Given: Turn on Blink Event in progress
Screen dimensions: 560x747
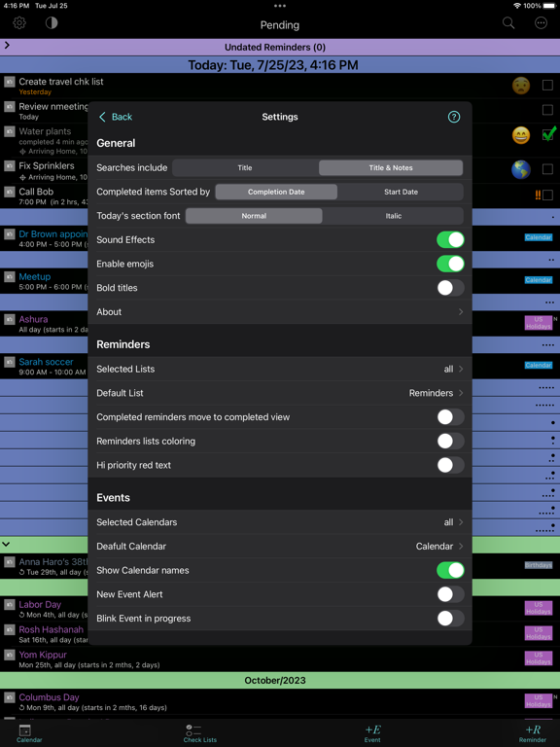Looking at the screenshot, I should [x=450, y=619].
